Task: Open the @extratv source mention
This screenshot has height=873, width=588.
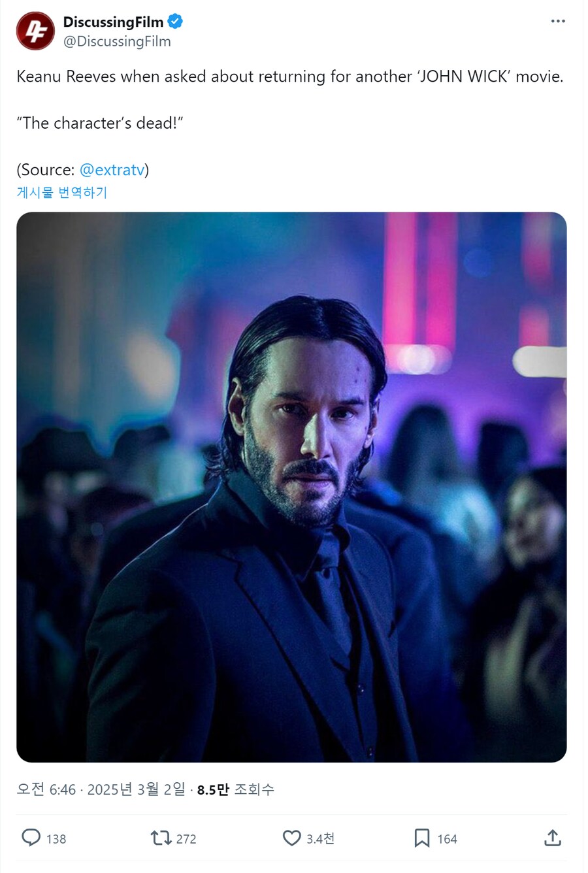Action: 112,170
